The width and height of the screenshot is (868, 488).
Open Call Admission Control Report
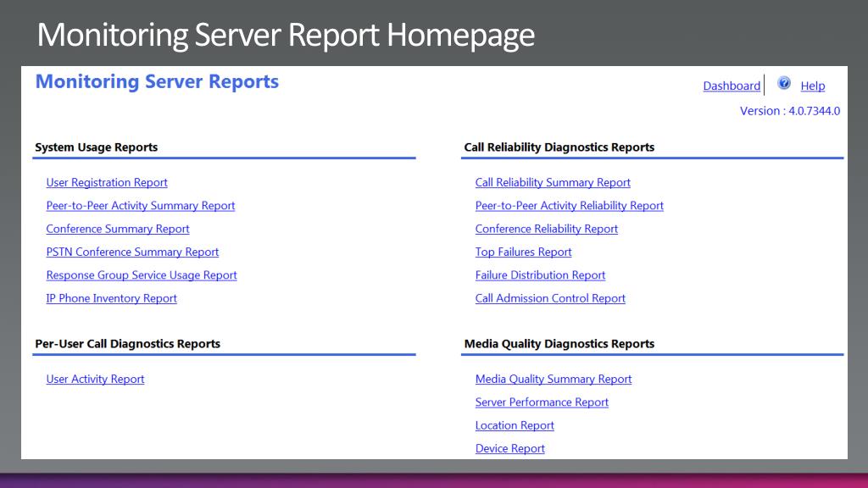tap(550, 299)
